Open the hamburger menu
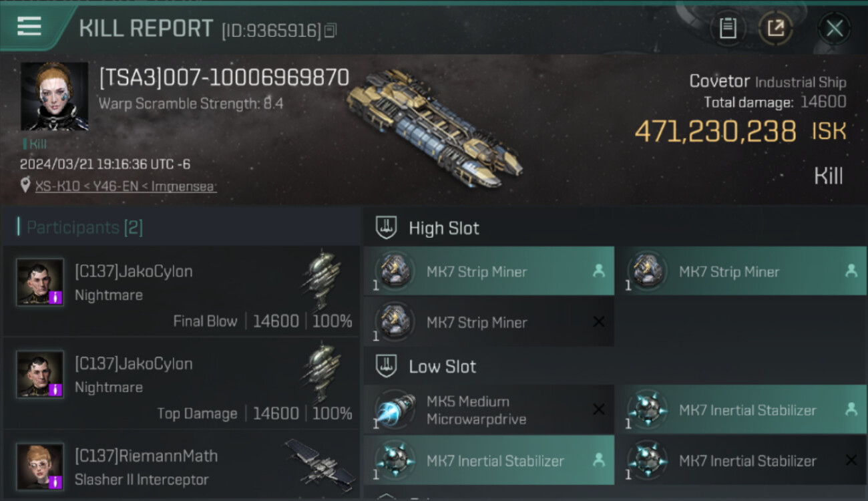The width and height of the screenshot is (868, 501). point(29,27)
